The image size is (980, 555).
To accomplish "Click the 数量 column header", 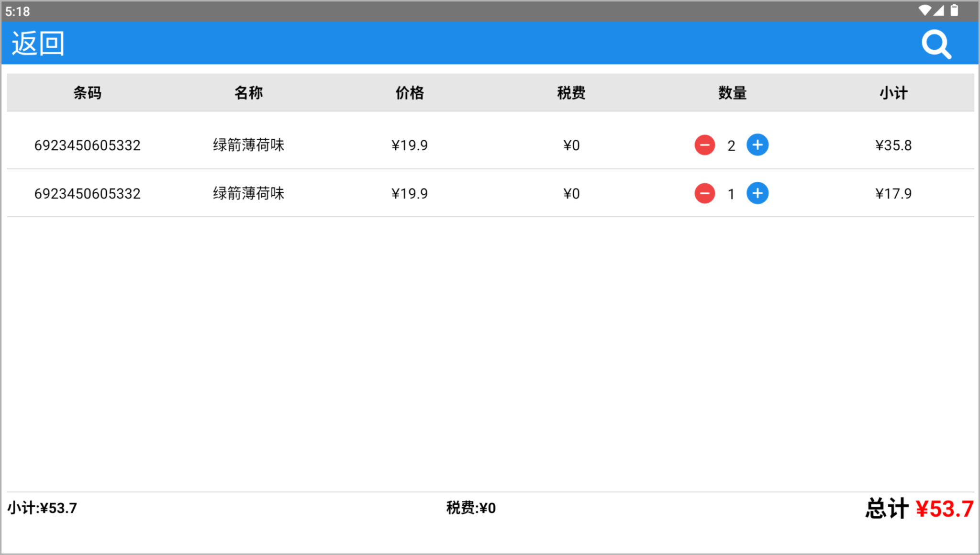I will (x=732, y=92).
